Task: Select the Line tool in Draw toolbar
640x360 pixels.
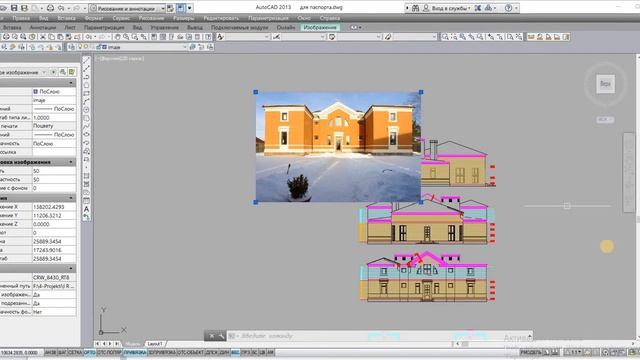Action: pos(87,60)
